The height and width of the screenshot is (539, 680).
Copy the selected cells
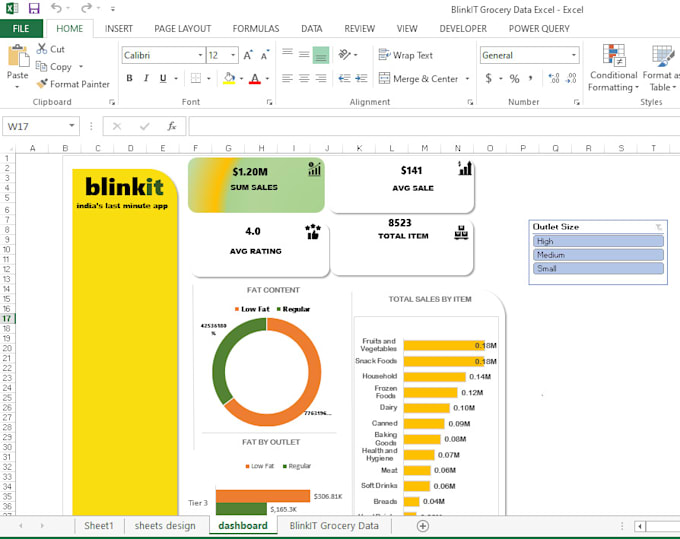[x=54, y=67]
